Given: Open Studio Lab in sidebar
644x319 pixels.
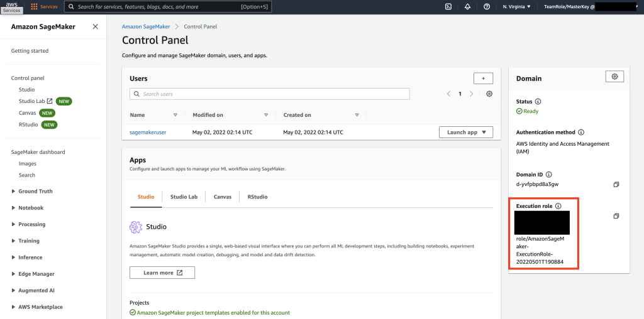Looking at the screenshot, I should [x=32, y=101].
